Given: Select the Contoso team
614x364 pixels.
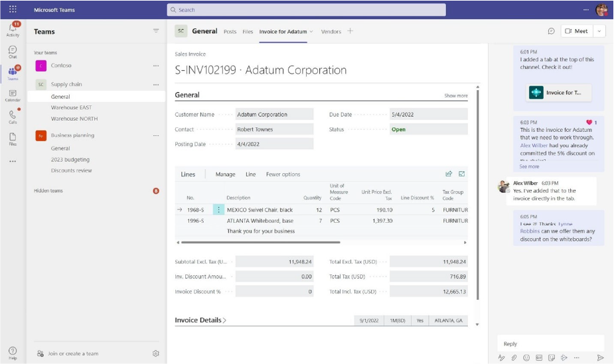Looking at the screenshot, I should pos(61,66).
